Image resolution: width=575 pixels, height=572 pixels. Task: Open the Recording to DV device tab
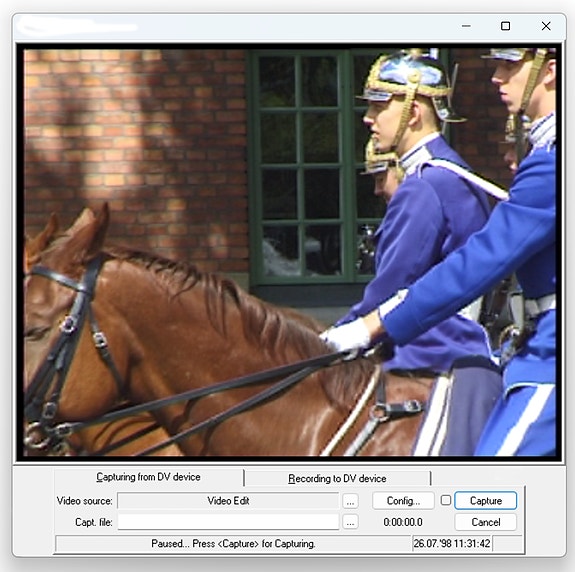pos(337,478)
